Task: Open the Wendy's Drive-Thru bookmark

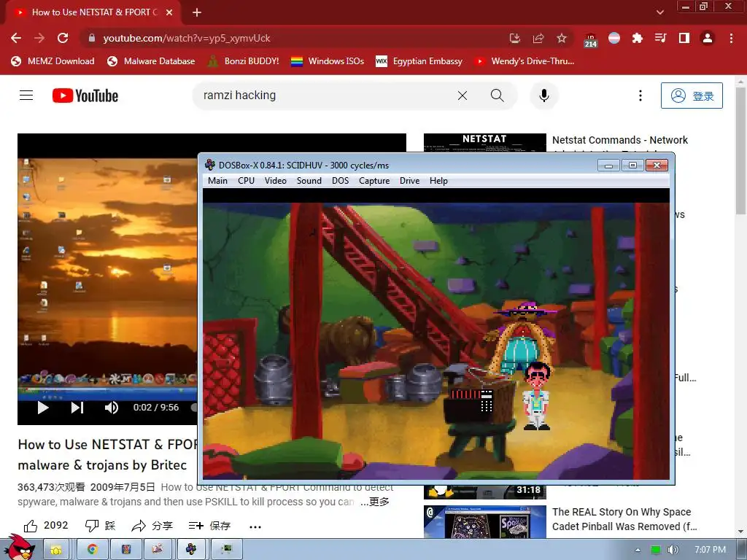Action: [x=525, y=61]
